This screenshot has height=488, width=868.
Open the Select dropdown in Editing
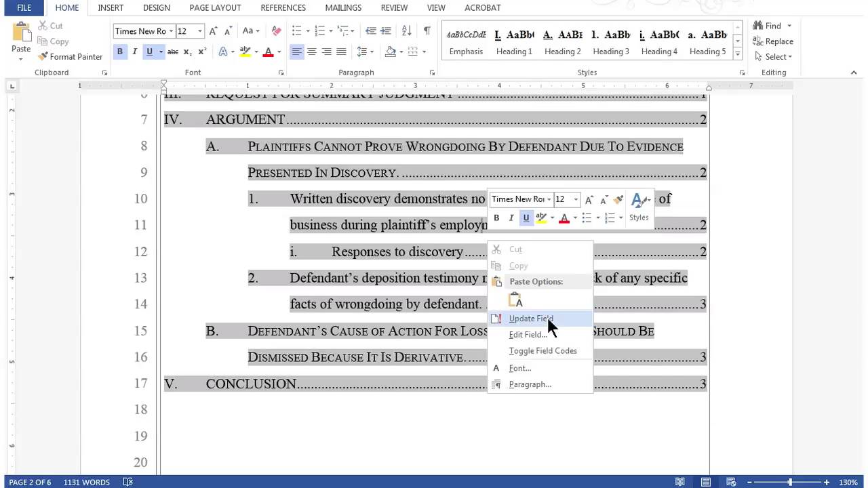point(772,57)
